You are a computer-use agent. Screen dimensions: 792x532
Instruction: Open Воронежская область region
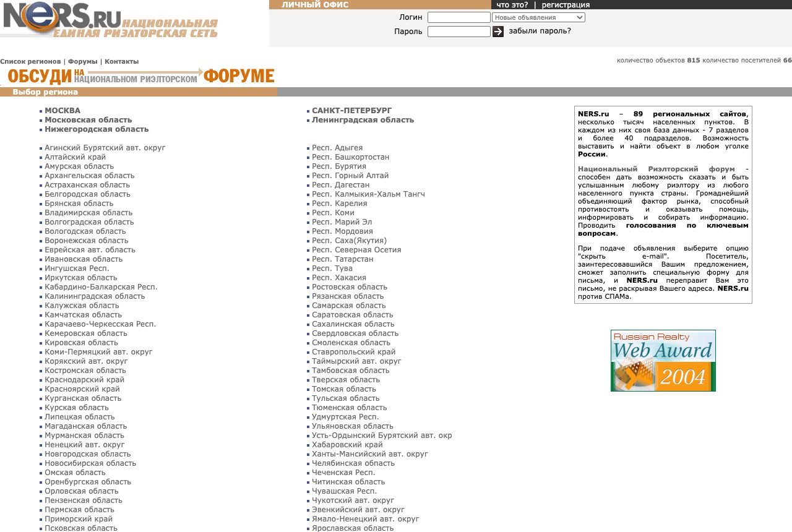[87, 241]
